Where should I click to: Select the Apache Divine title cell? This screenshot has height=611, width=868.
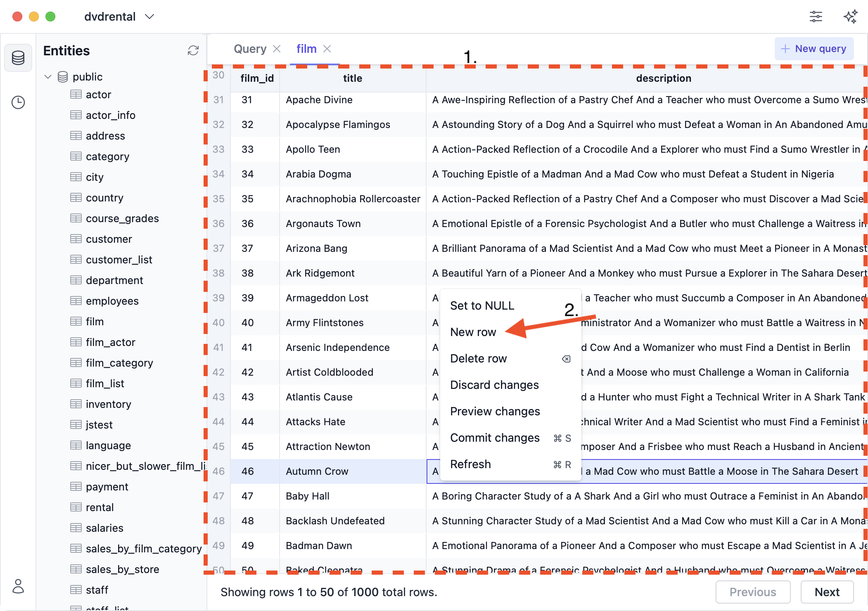pyautogui.click(x=353, y=100)
